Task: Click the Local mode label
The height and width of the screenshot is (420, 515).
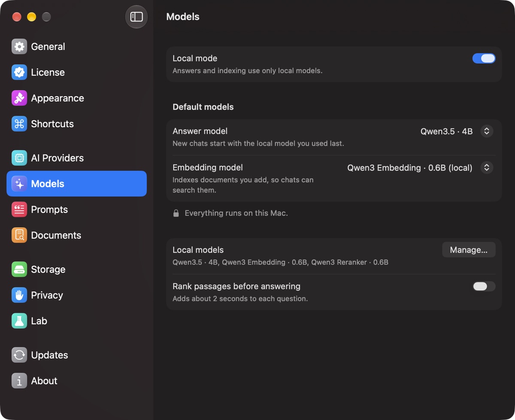Action: 195,58
